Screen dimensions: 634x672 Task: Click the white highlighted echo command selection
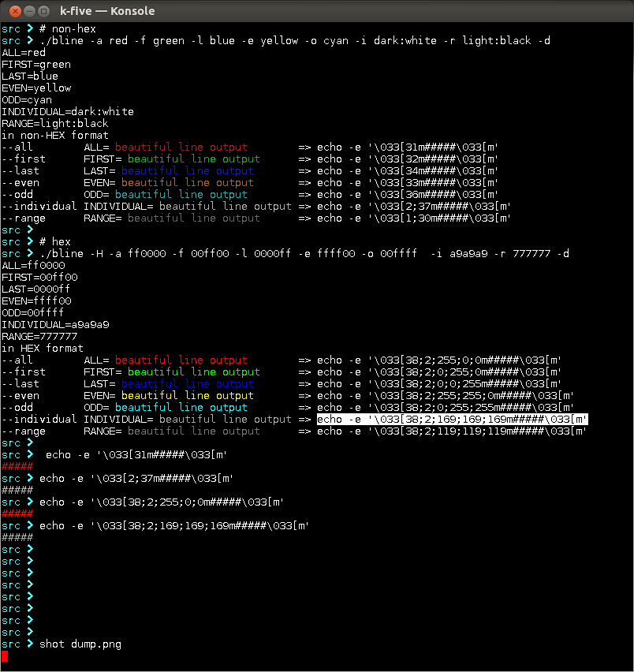452,420
